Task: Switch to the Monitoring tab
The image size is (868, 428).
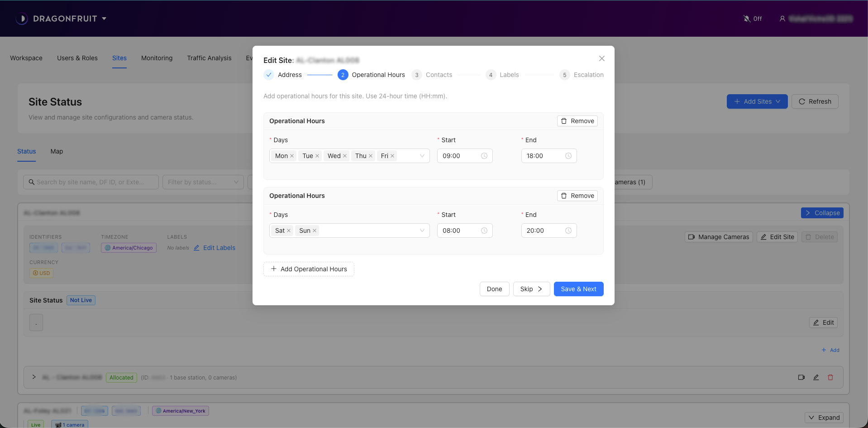Action: click(157, 58)
